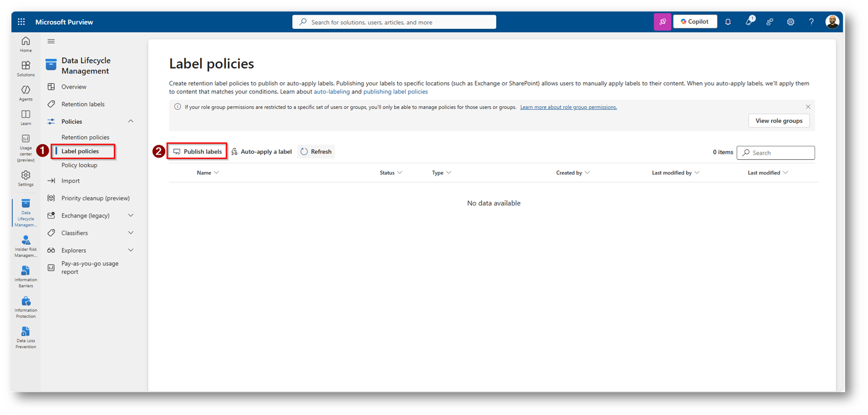Open Solutions in the left rail
Screen dimensions: 868x415
coord(26,69)
